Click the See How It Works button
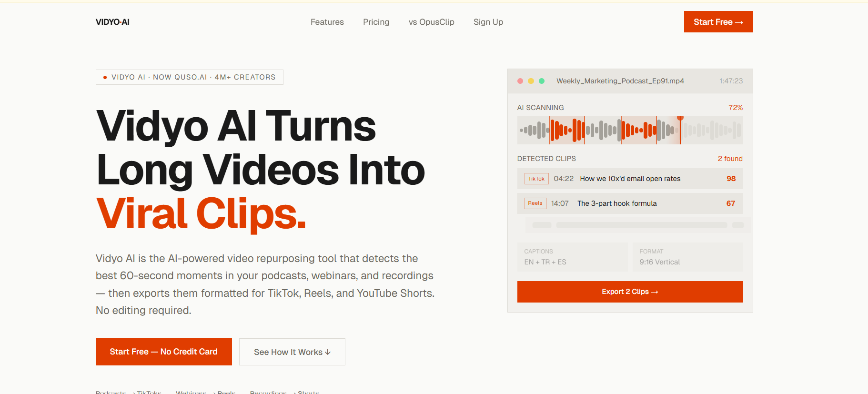 [292, 352]
